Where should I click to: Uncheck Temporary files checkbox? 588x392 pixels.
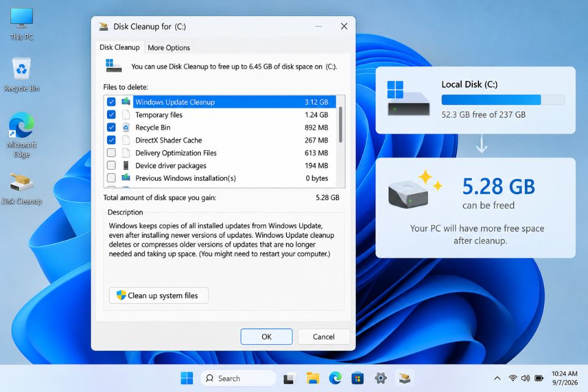coord(111,115)
